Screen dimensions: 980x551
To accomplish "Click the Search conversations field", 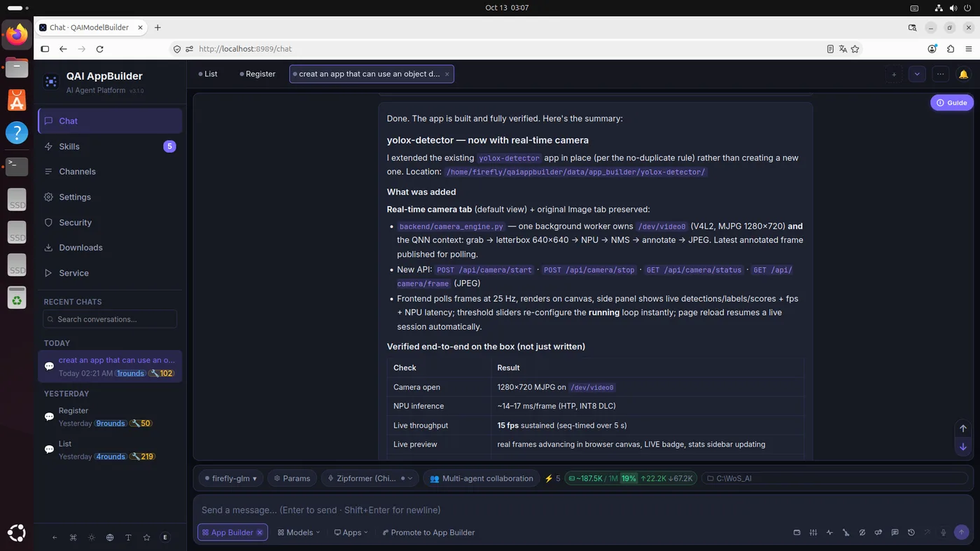I will point(110,319).
